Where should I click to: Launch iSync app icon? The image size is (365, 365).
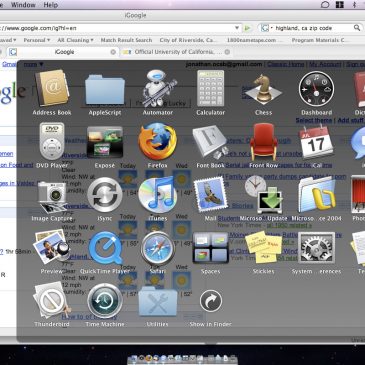[105, 195]
